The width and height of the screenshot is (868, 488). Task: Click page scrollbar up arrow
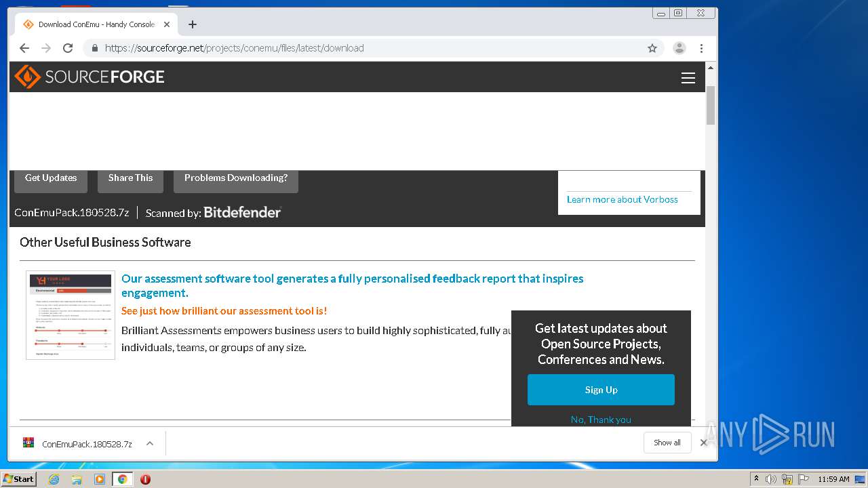[711, 68]
